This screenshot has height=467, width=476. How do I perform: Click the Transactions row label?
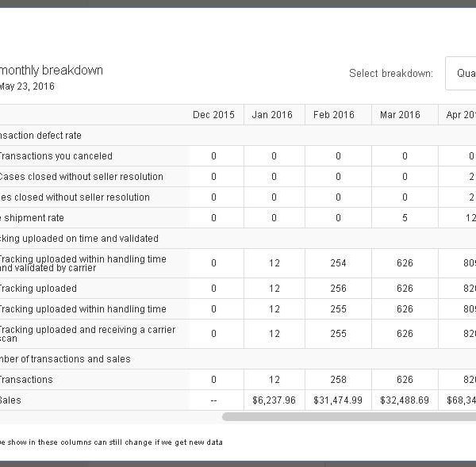(26, 380)
